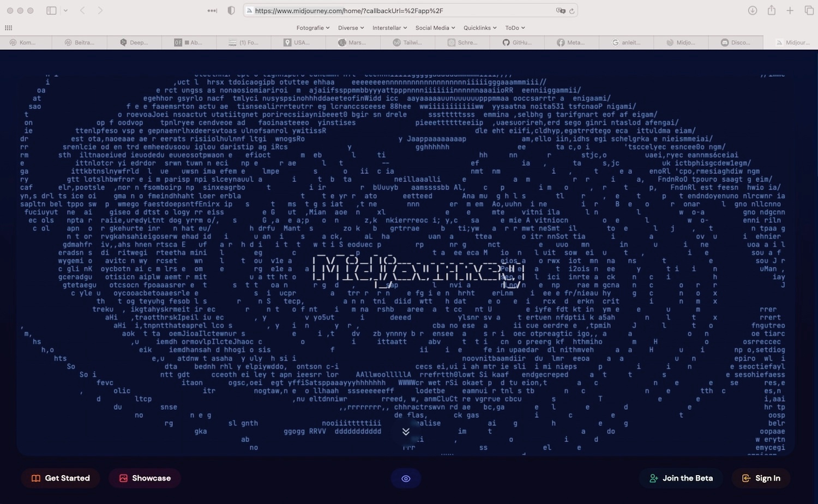Open the favorites grid icon
The width and height of the screenshot is (818, 504).
pyautogui.click(x=8, y=28)
